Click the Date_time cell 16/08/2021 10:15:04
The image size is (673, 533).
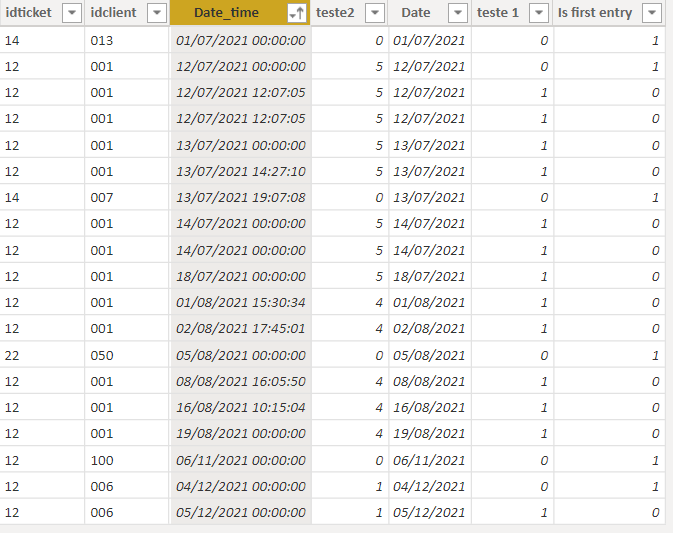pyautogui.click(x=241, y=407)
